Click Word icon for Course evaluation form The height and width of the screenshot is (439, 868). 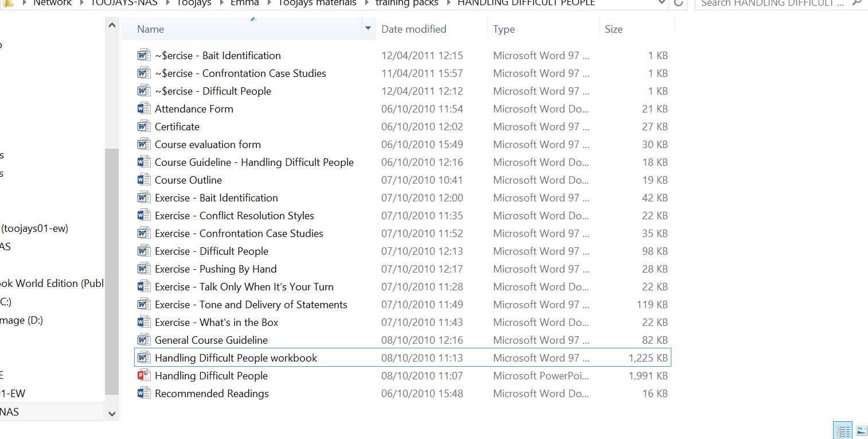tap(144, 144)
